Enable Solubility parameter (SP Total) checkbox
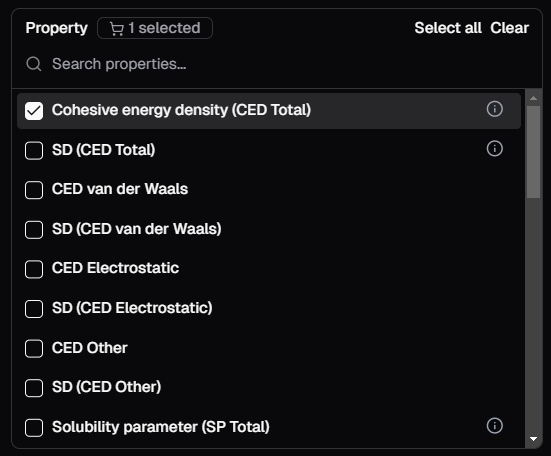Image resolution: width=551 pixels, height=456 pixels. coord(34,428)
